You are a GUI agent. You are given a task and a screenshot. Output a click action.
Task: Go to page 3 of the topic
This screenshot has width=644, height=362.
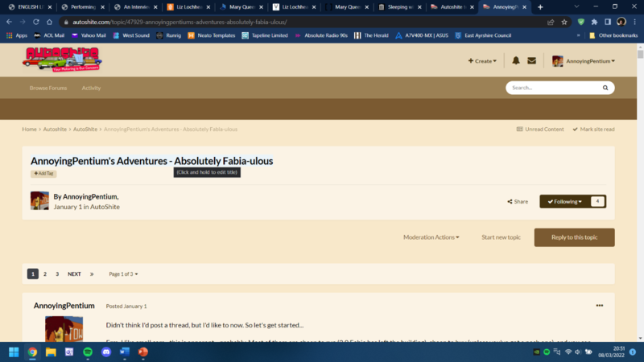pyautogui.click(x=57, y=274)
